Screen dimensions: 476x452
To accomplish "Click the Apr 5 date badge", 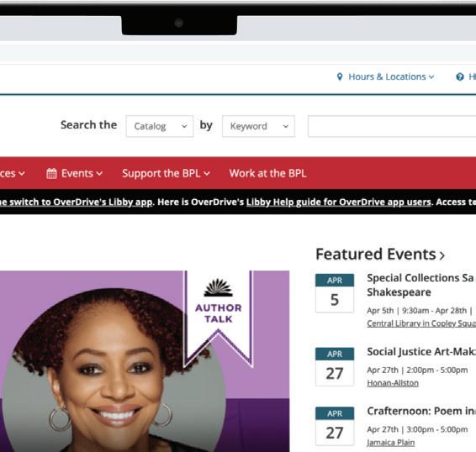I will [335, 293].
